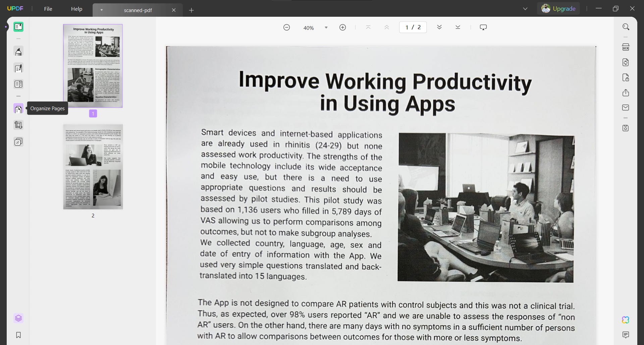The width and height of the screenshot is (644, 345).
Task: Open the Reader mode icon
Action: (18, 27)
